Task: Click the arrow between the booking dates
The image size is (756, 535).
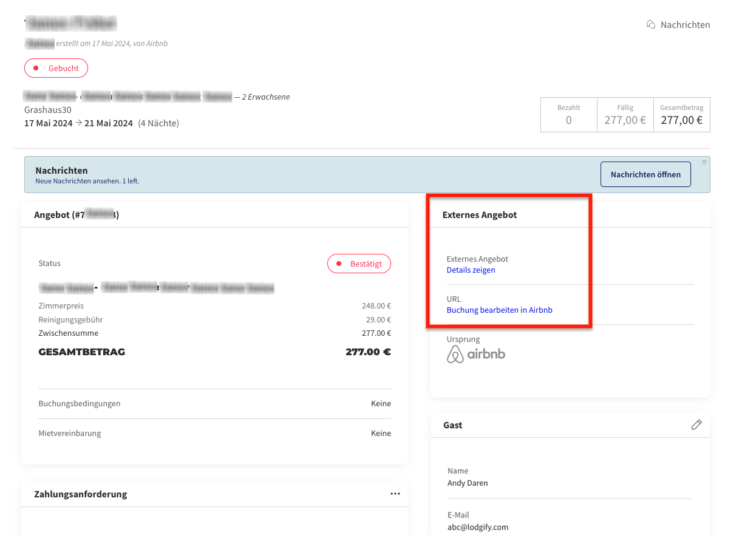Action: [78, 123]
